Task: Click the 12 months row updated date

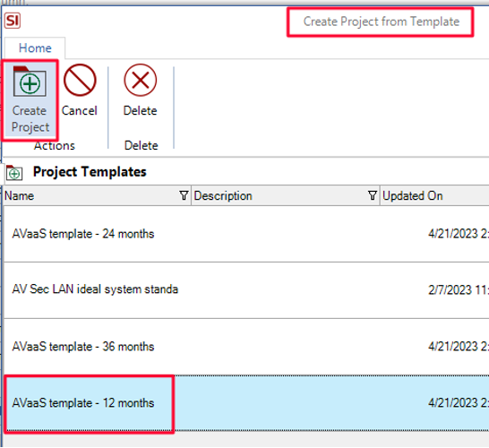Action: point(459,403)
